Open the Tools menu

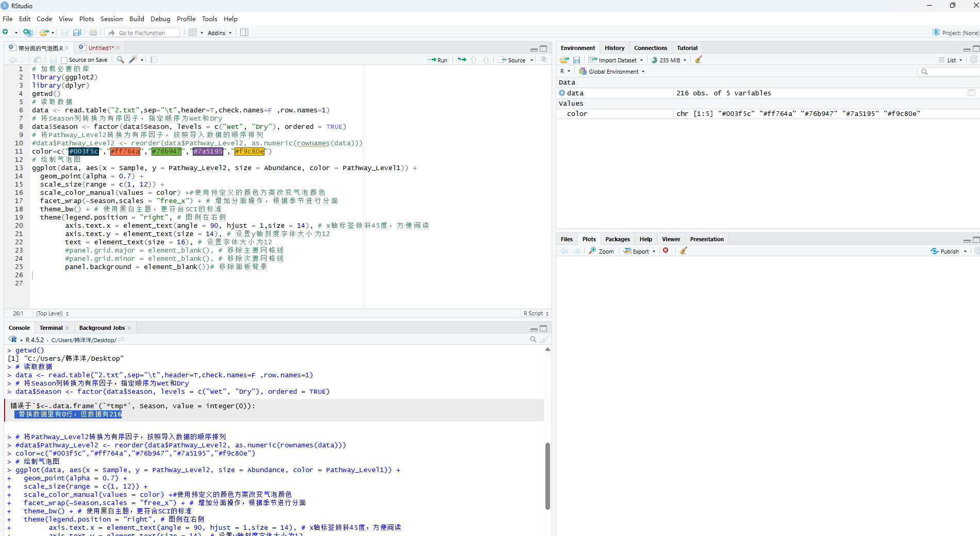[x=209, y=19]
